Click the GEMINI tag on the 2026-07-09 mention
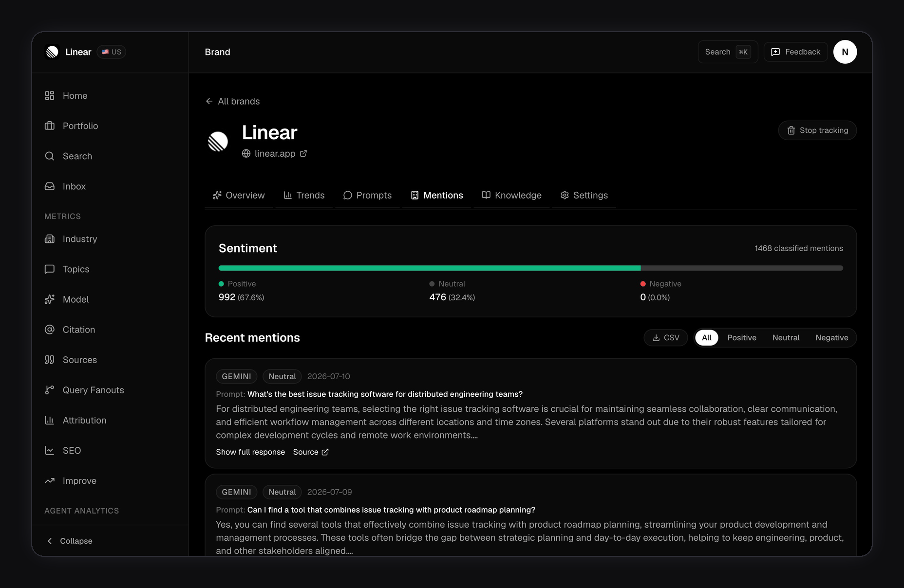 [x=237, y=492]
